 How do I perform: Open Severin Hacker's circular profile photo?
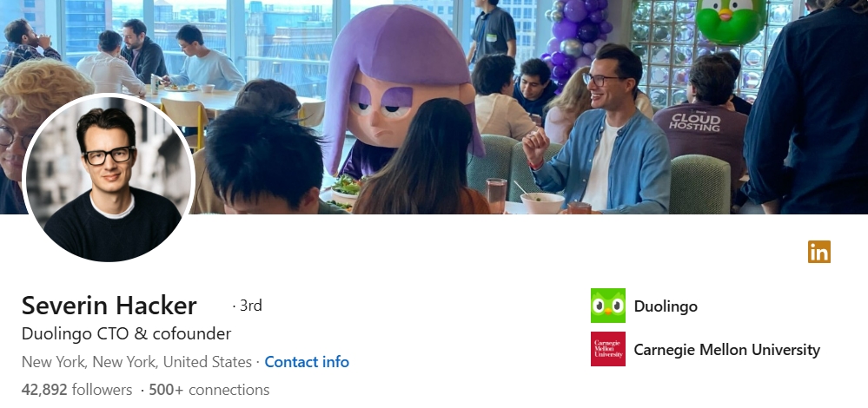109,178
